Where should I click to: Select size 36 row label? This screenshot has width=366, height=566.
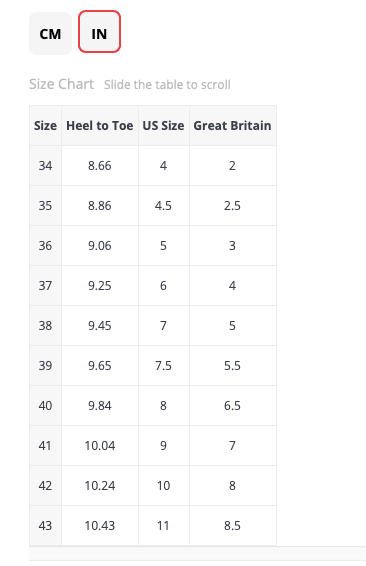[45, 246]
